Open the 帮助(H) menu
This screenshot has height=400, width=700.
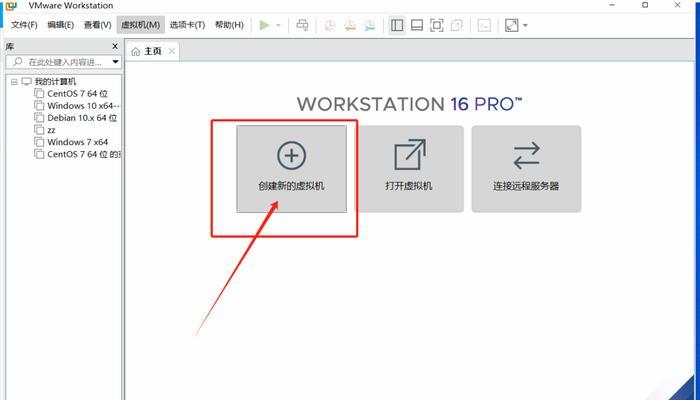coord(229,25)
